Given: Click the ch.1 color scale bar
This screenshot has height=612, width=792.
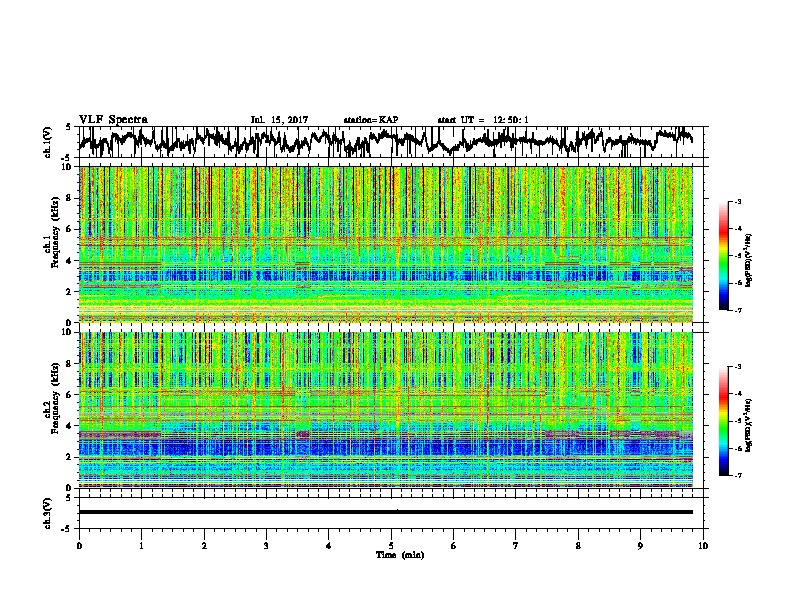Looking at the screenshot, I should tap(723, 256).
